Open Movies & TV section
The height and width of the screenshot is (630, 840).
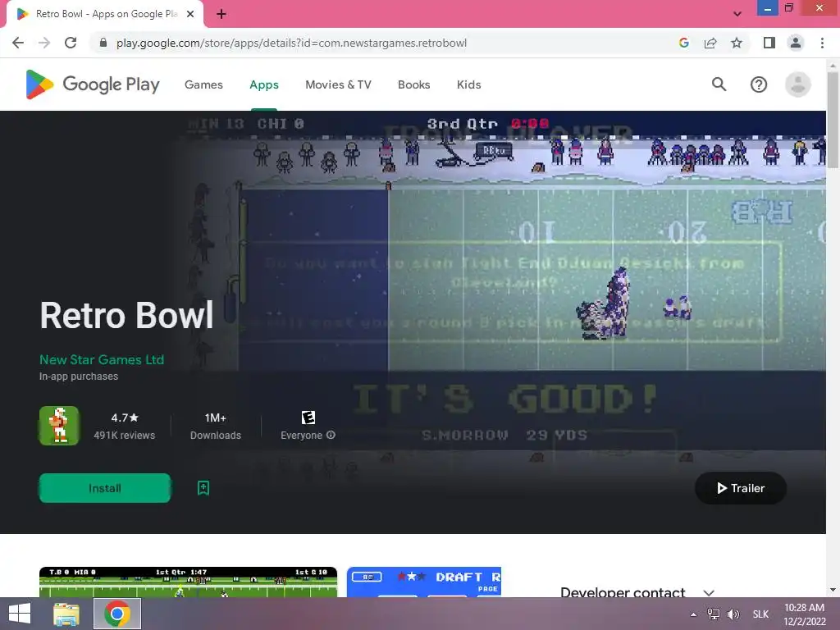338,84
